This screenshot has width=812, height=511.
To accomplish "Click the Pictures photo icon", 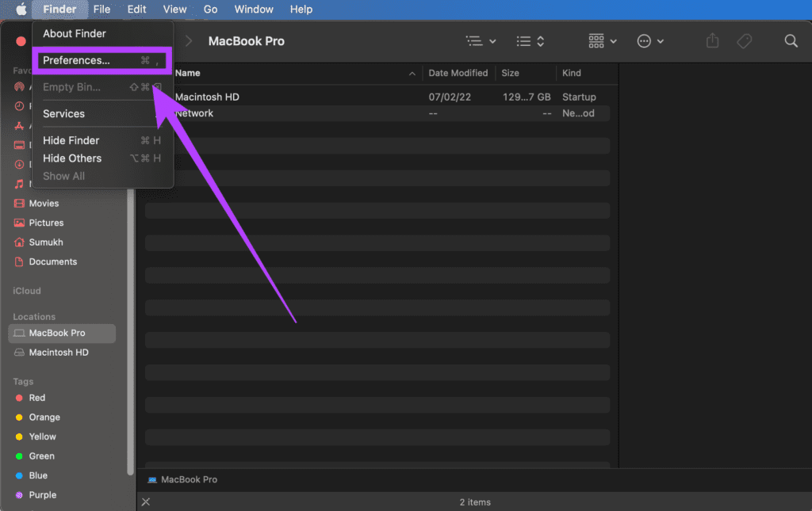I will coord(19,223).
